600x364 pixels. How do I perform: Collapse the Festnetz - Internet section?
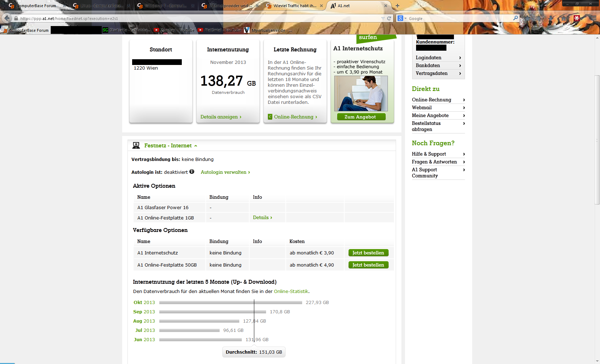click(x=170, y=146)
